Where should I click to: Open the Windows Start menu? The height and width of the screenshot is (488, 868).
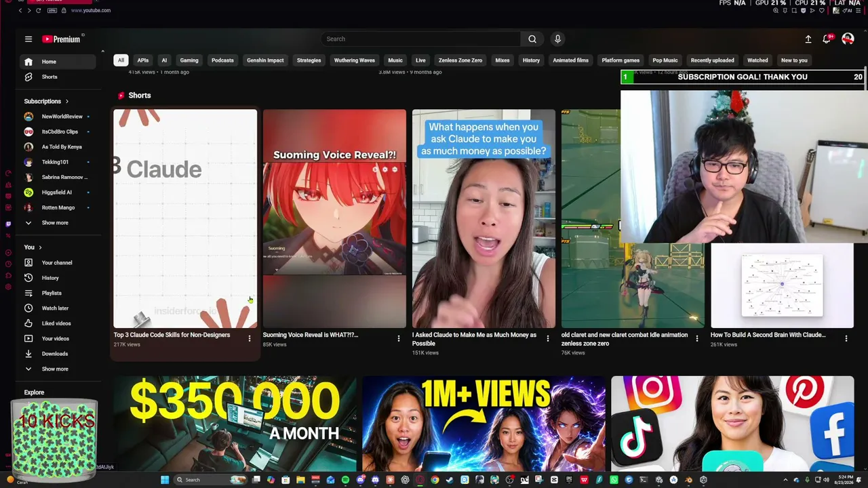[164, 480]
